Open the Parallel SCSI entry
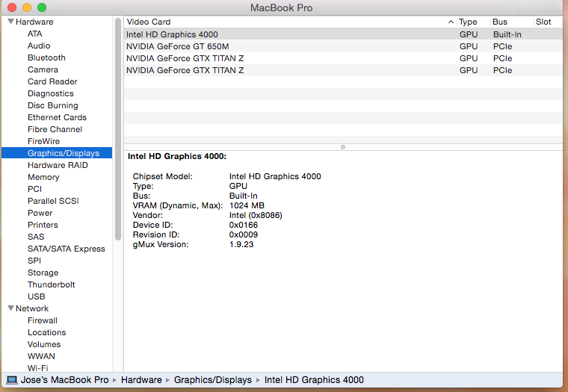The image size is (568, 392). click(x=53, y=201)
